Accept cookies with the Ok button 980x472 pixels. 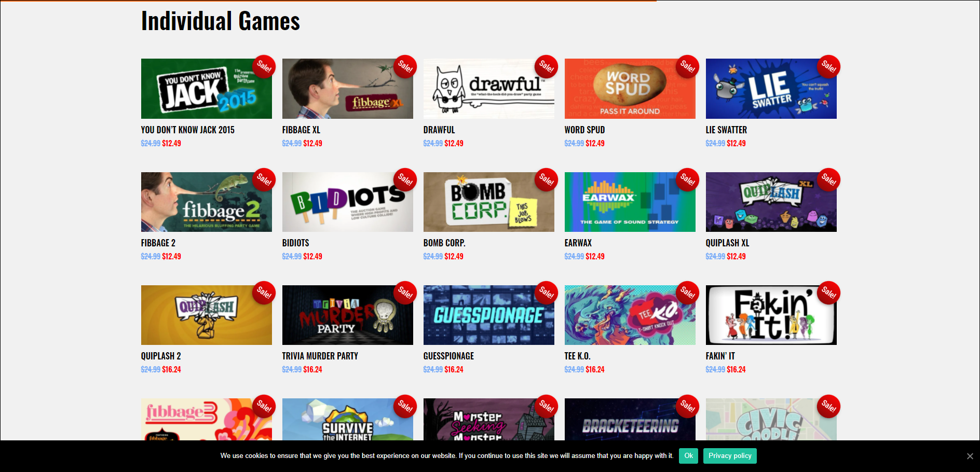pyautogui.click(x=688, y=456)
